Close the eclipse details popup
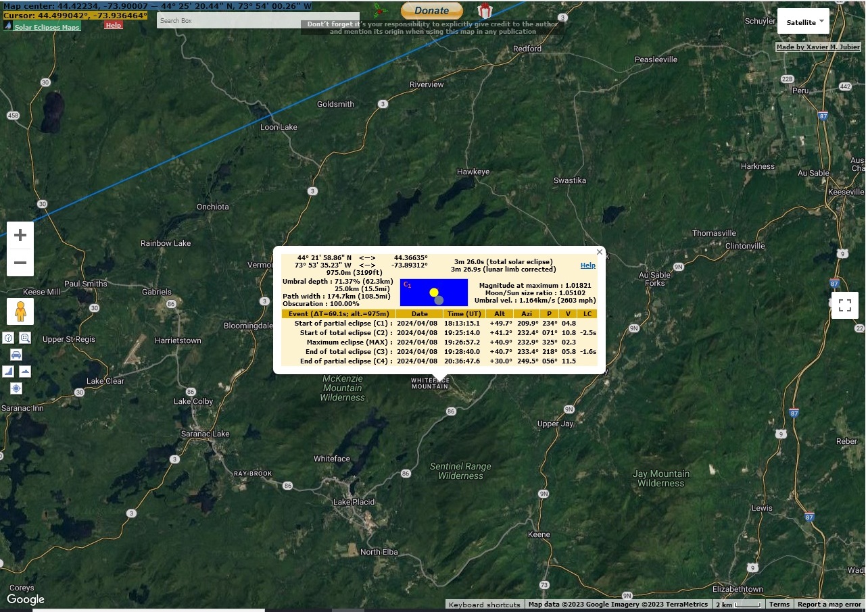Image resolution: width=868 pixels, height=612 pixels. [599, 251]
